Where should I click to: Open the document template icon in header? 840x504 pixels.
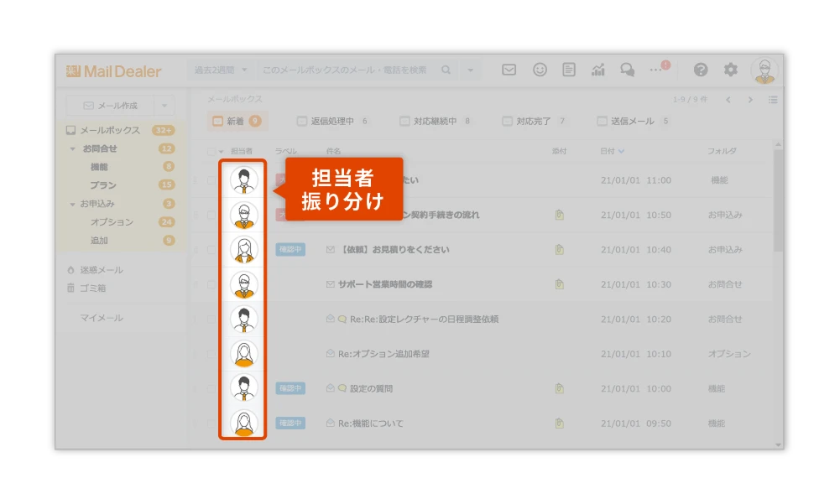(569, 70)
